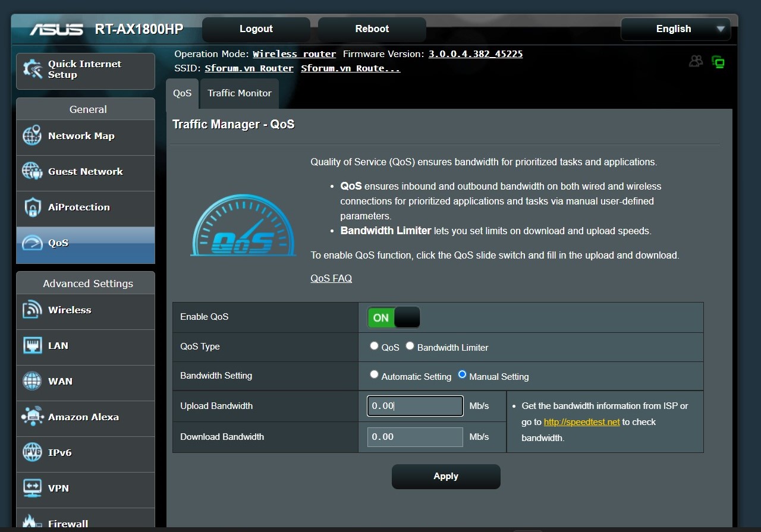Click the Network Map globe icon

click(32, 136)
